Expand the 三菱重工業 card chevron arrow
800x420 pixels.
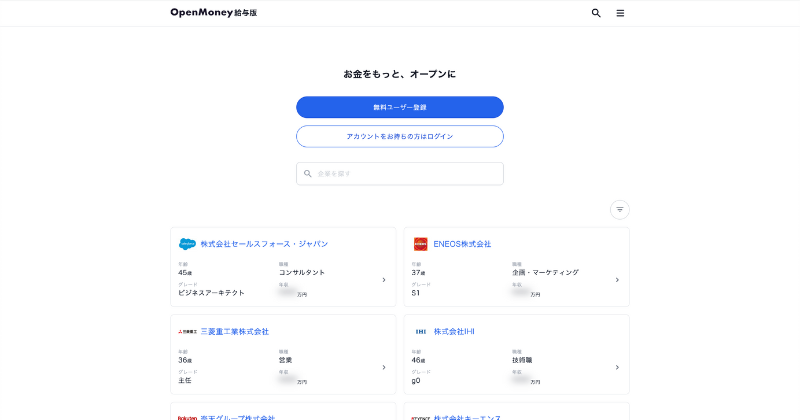tap(384, 367)
